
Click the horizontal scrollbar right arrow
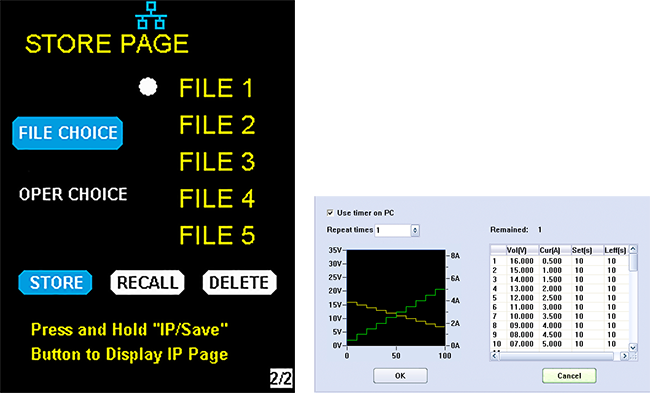coord(624,356)
